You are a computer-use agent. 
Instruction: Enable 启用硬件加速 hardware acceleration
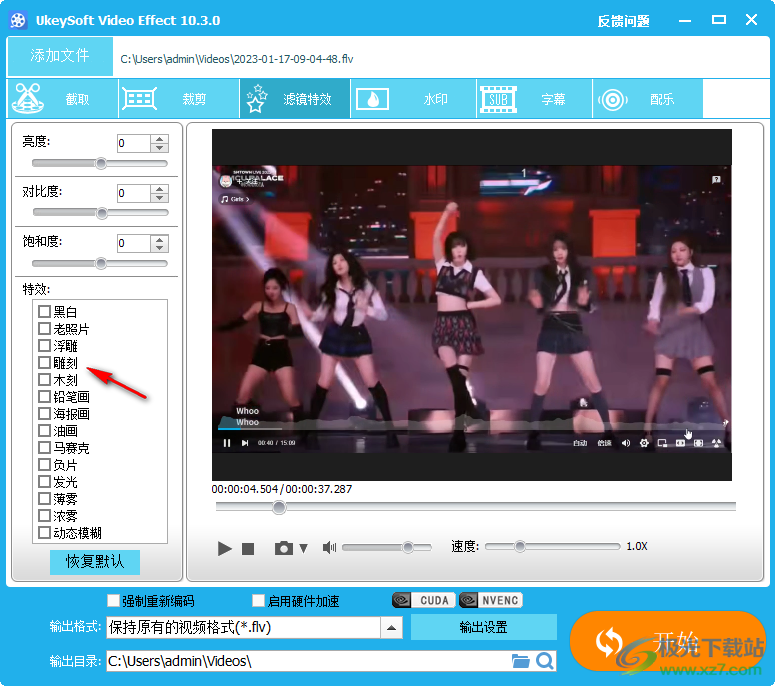pos(258,600)
